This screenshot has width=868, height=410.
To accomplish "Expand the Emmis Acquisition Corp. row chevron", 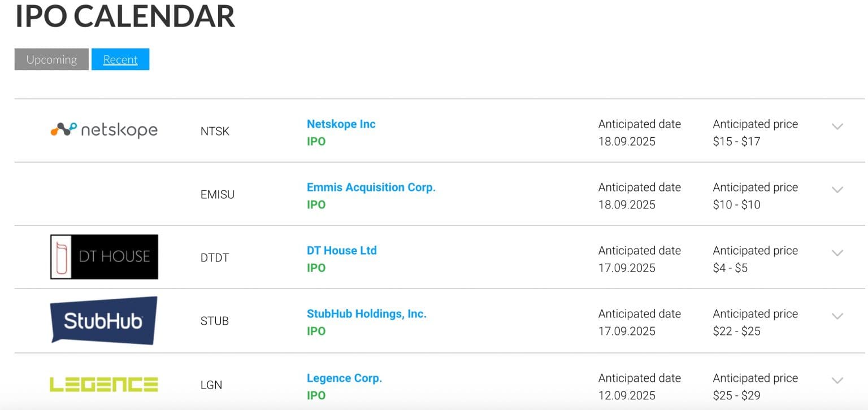I will pos(837,190).
